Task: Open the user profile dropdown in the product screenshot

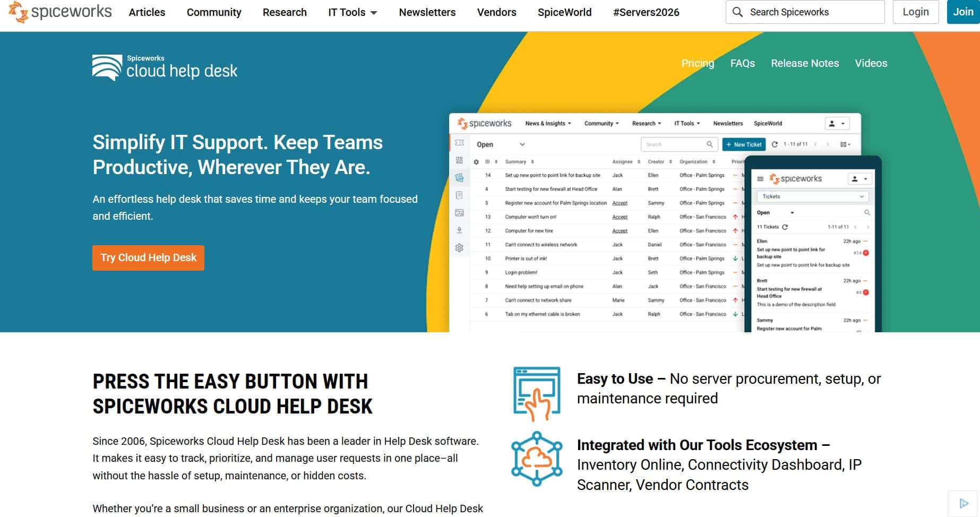Action: (837, 124)
